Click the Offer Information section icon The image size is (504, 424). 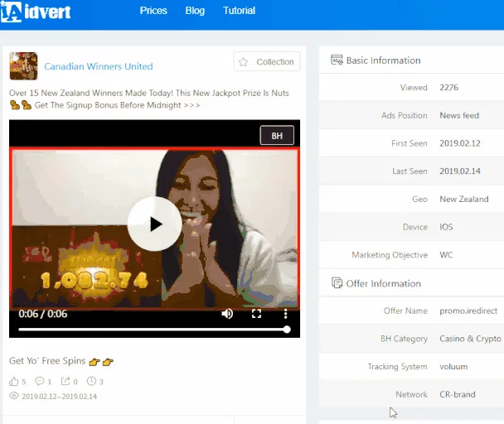coord(337,283)
